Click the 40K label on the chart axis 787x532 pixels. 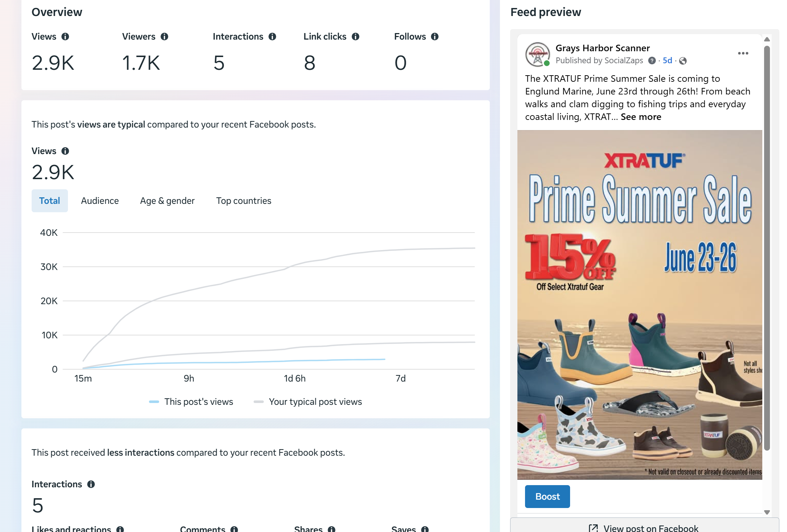point(49,233)
